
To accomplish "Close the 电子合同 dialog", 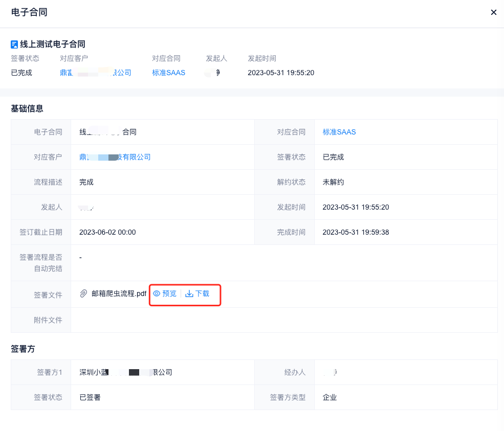I will click(493, 12).
